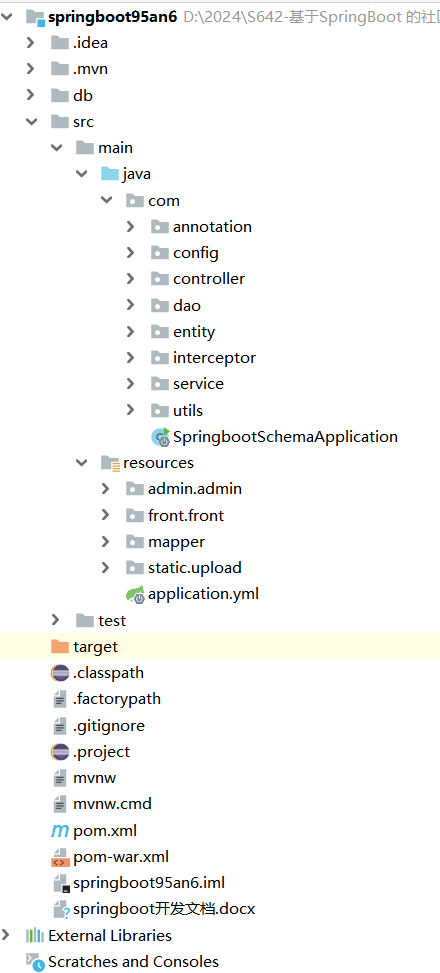Click the .gitignore file icon

60,725
